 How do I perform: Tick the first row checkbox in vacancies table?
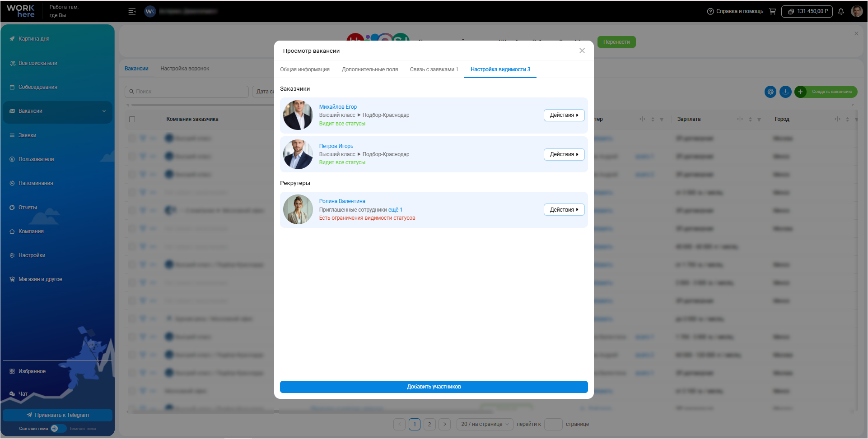coord(132,138)
